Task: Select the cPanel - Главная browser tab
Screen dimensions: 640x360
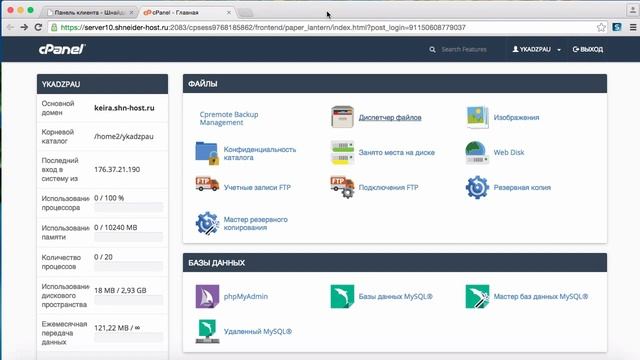Action: [x=187, y=13]
